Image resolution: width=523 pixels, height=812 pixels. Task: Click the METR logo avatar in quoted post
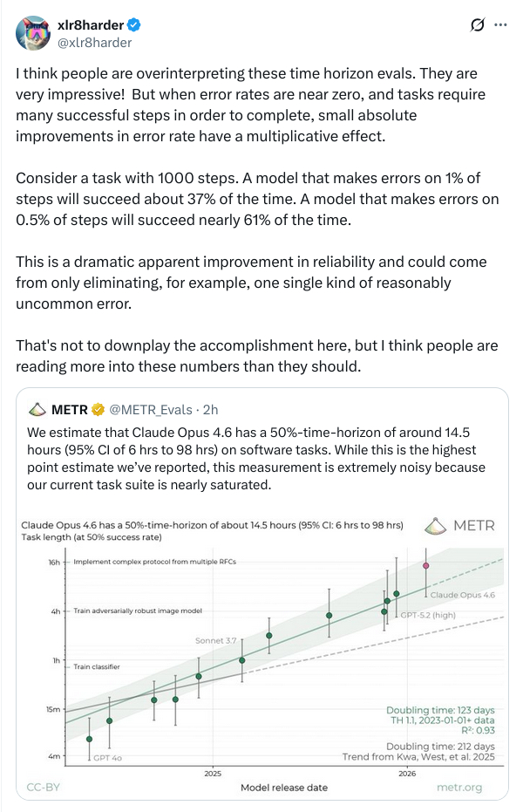37,408
